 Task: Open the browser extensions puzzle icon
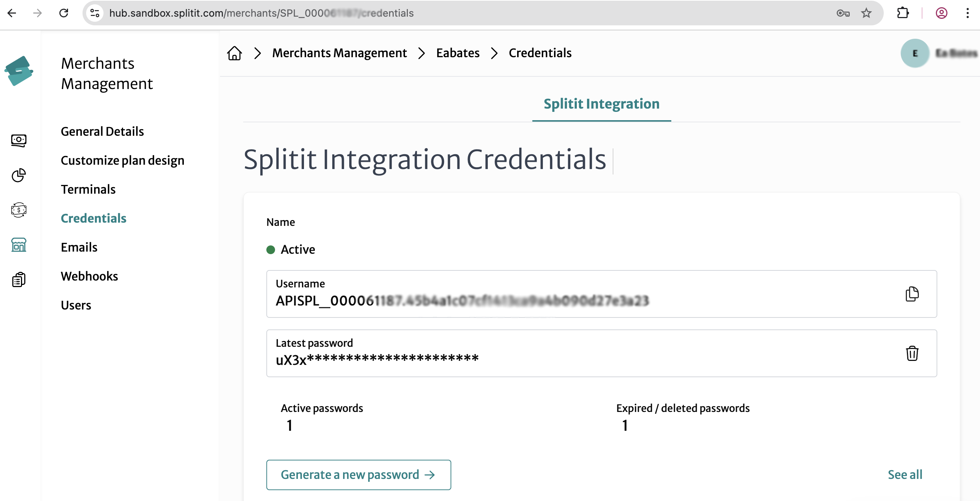(x=903, y=13)
